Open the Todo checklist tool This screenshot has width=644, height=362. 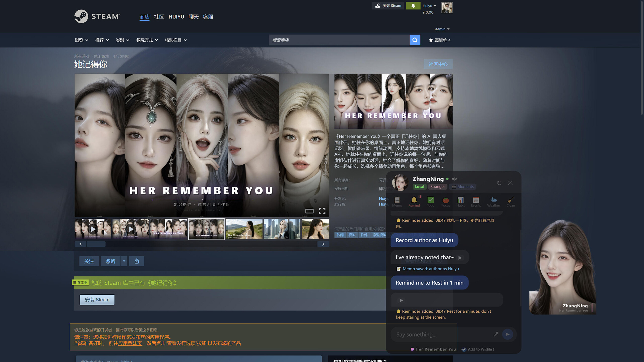tap(430, 202)
